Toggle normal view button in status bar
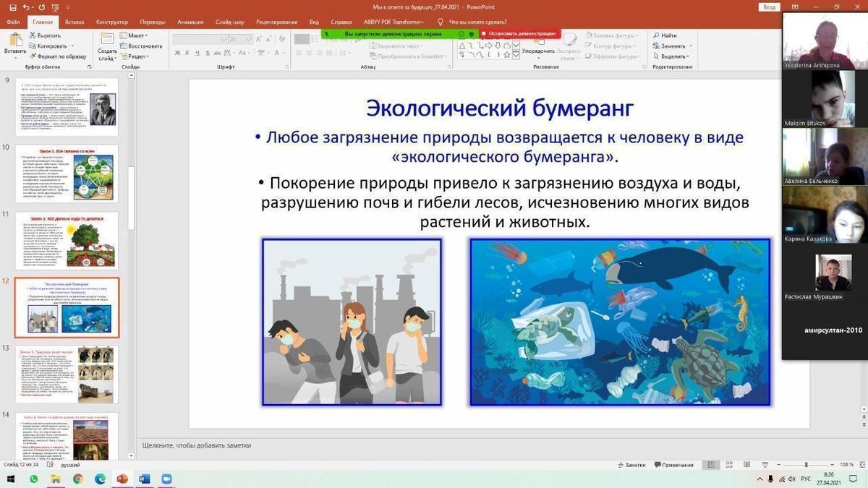The image size is (868, 488). pyautogui.click(x=712, y=465)
